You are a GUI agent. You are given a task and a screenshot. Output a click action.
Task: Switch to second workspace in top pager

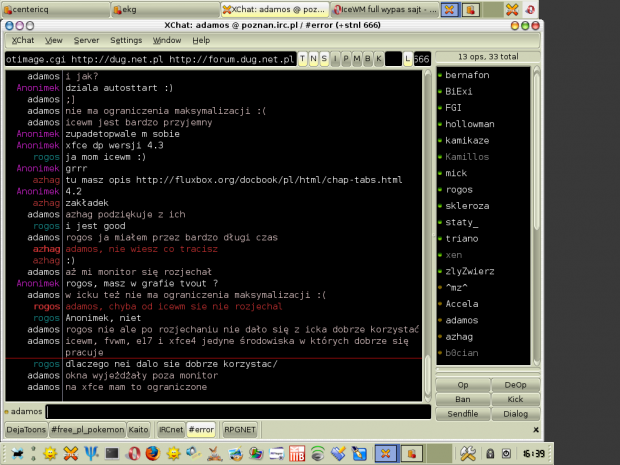point(471,9)
